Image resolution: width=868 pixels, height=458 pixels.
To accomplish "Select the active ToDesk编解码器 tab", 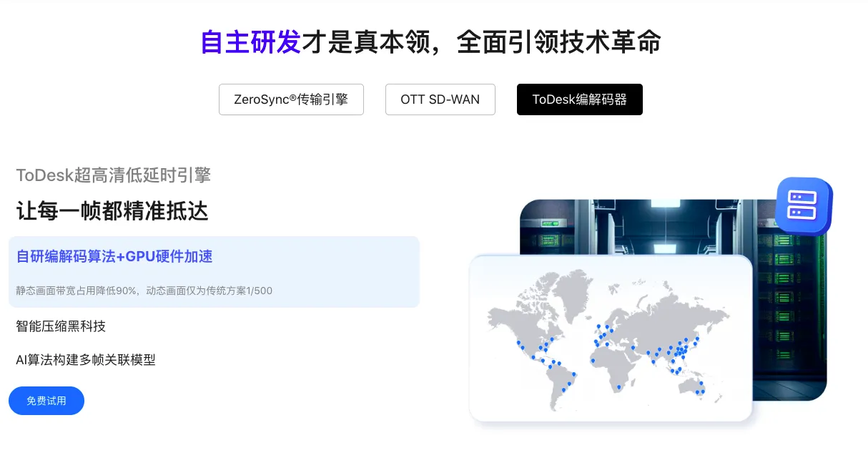I will tap(579, 99).
